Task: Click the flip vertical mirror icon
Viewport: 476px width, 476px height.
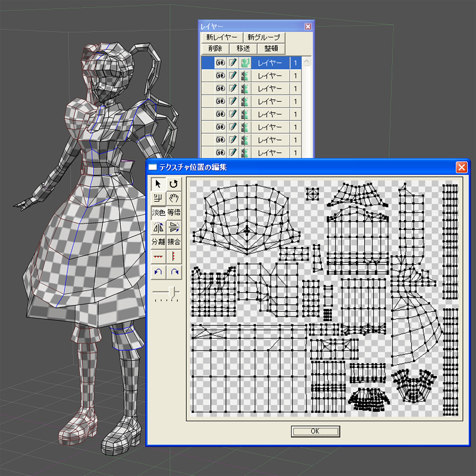Action: pos(174,227)
